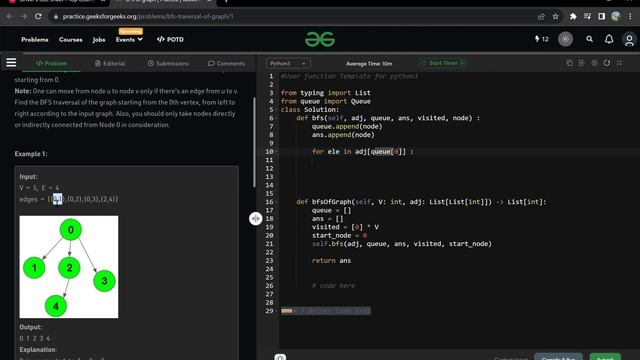
Task: Click the GeeksforGeeks logo
Action: (320, 39)
